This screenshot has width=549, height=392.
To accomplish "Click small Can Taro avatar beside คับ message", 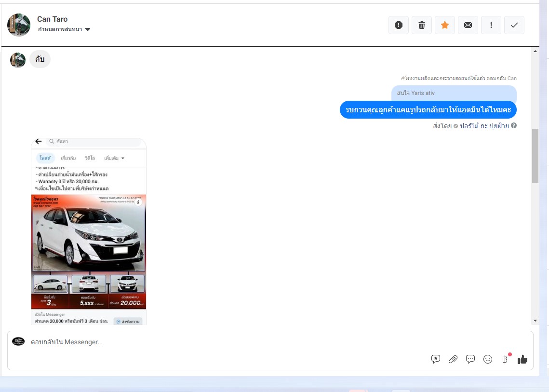I will [x=18, y=60].
